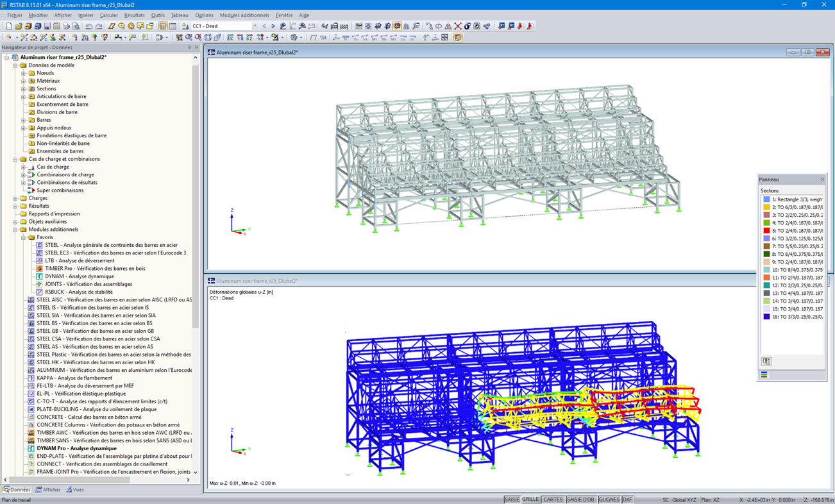Screen dimensions: 835x504
Task: Open the Modules additionnels menu
Action: pyautogui.click(x=244, y=15)
